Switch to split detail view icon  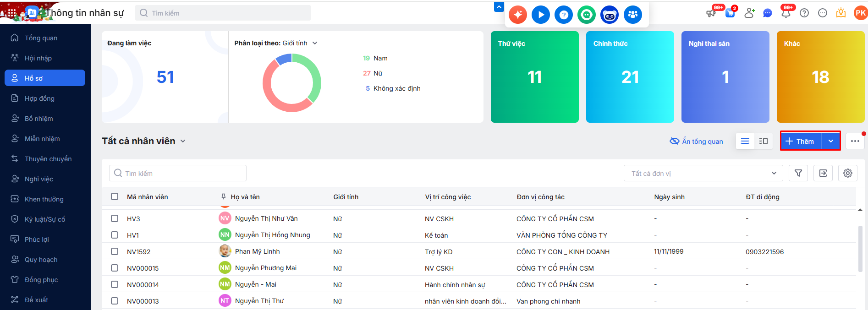coord(764,141)
